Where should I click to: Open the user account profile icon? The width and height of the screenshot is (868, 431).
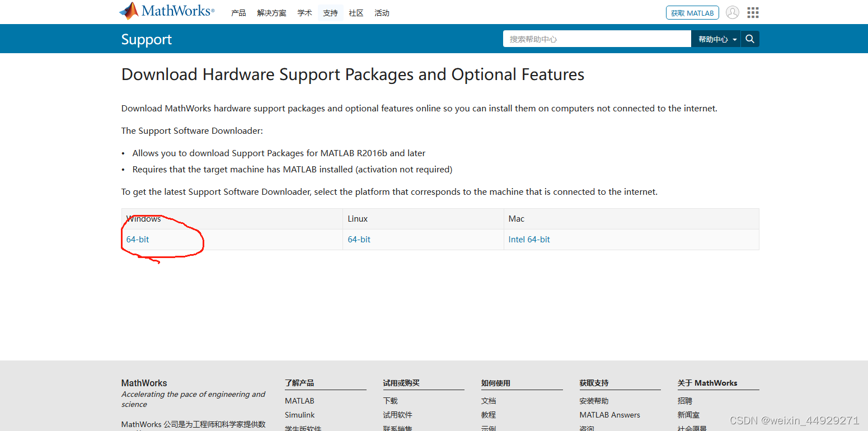pos(732,12)
